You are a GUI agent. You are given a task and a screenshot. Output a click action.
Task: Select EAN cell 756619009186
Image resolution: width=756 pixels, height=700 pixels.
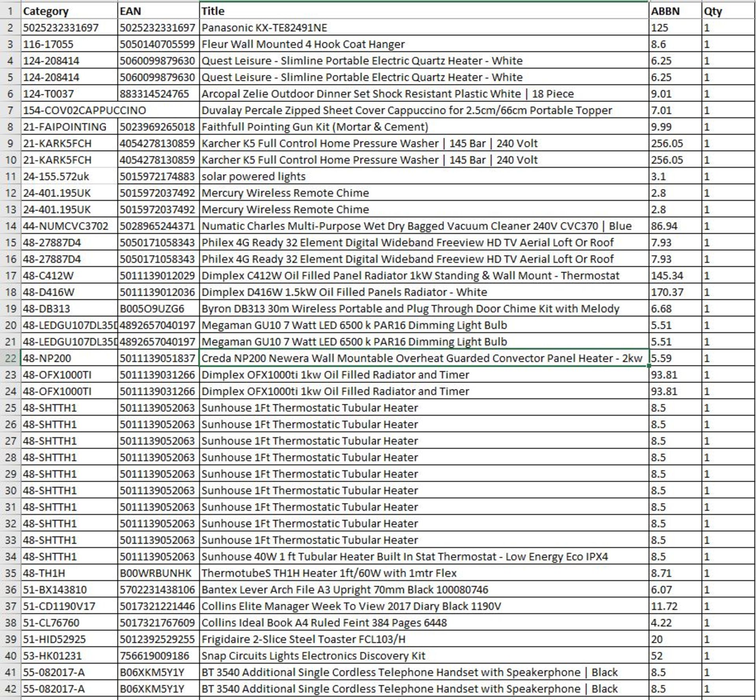(x=158, y=656)
